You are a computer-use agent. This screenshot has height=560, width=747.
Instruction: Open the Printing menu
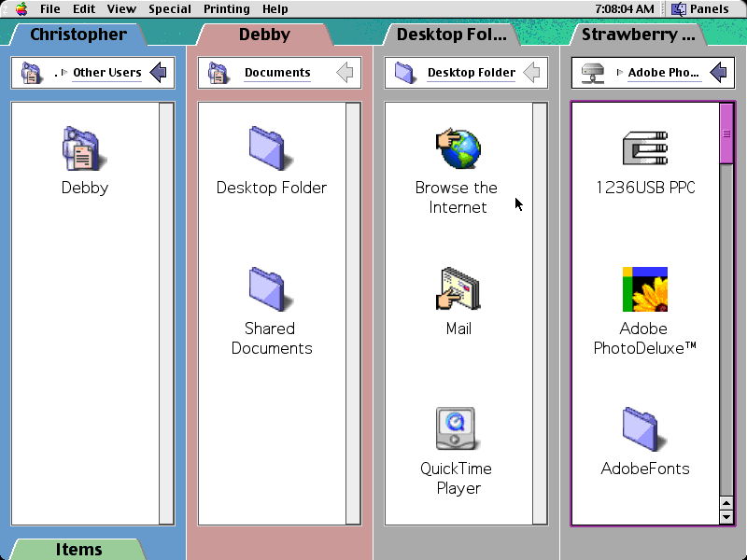point(227,9)
